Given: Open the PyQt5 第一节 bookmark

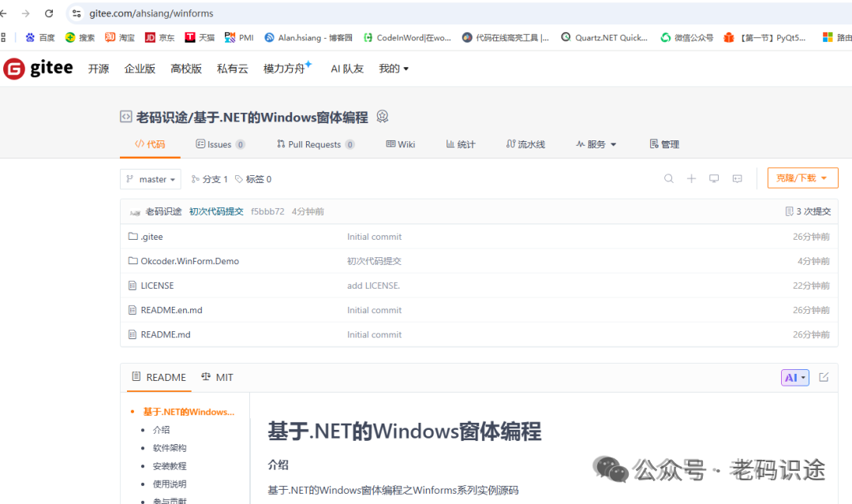Looking at the screenshot, I should (765, 38).
